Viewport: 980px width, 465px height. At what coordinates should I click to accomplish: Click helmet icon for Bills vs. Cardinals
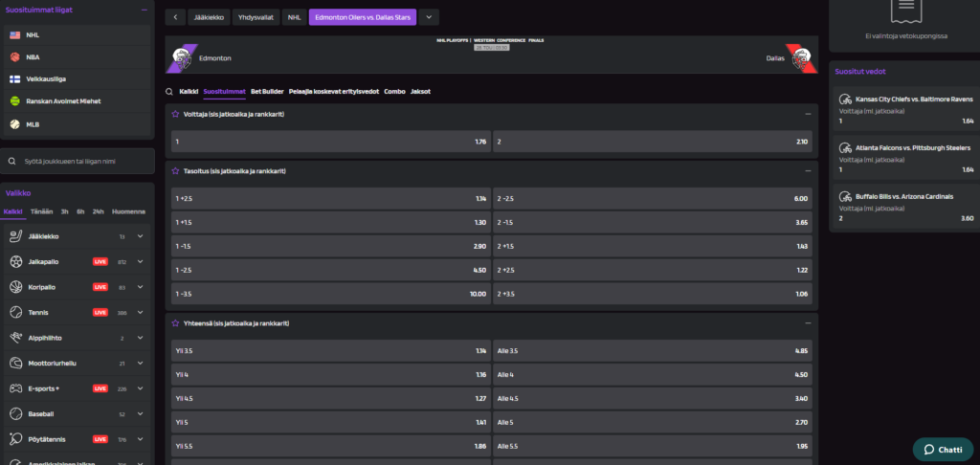[845, 196]
